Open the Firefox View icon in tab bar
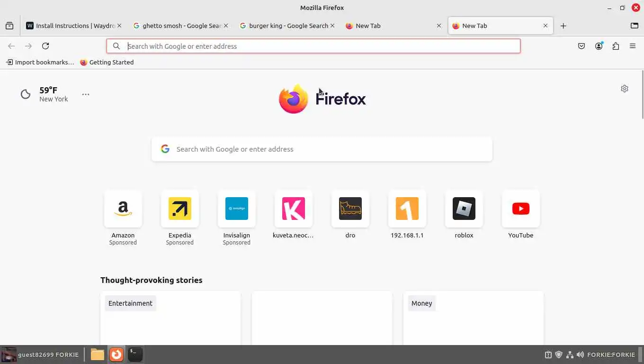The image size is (644, 364). (9, 26)
